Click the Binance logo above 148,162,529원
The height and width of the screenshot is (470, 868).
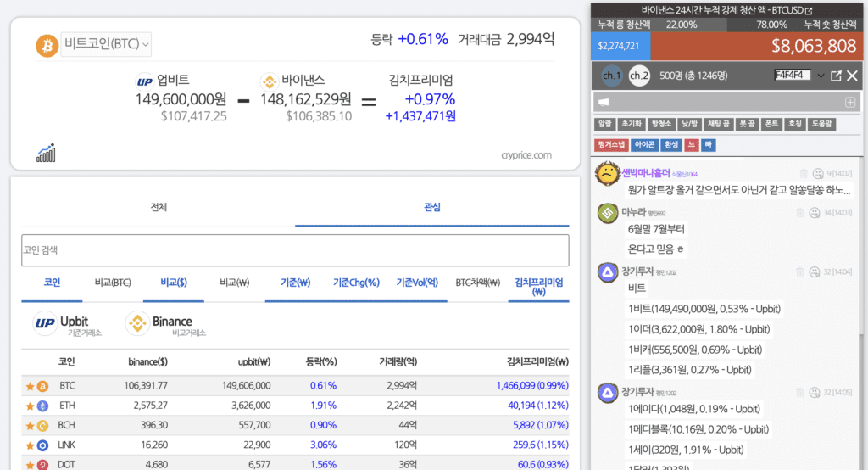click(x=270, y=81)
